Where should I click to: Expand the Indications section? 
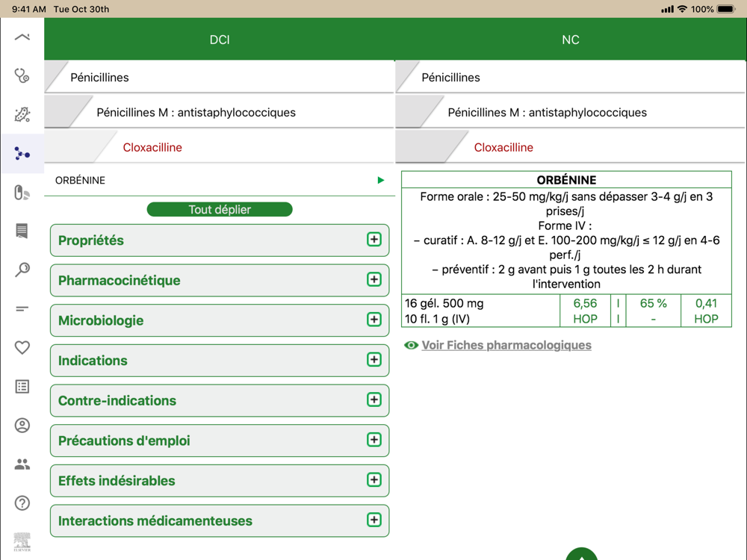[220, 361]
